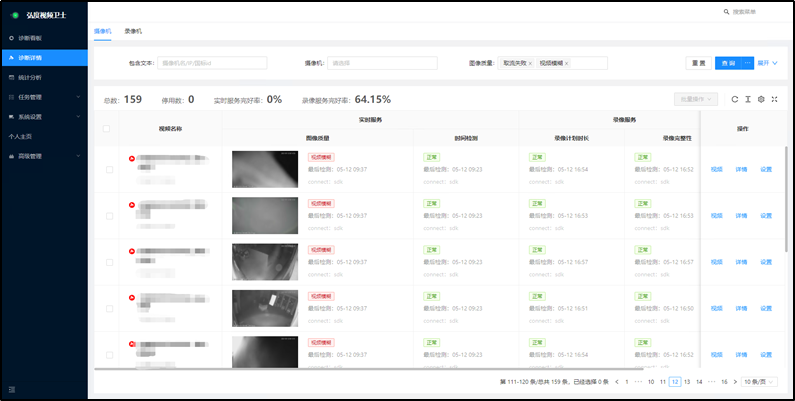Click the search magnifier icon at top right
The height and width of the screenshot is (401, 795).
click(x=726, y=12)
